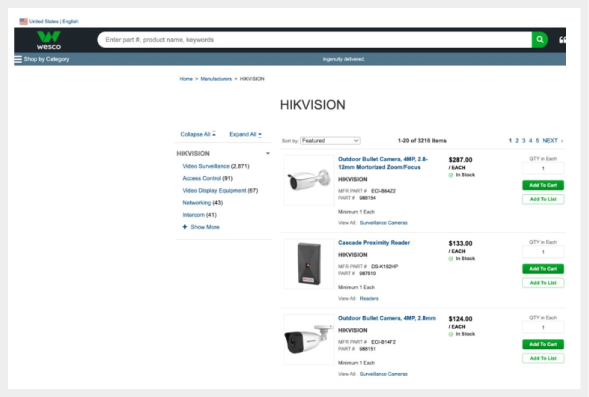589x397 pixels.
Task: Focus the part number search field
Action: [314, 39]
